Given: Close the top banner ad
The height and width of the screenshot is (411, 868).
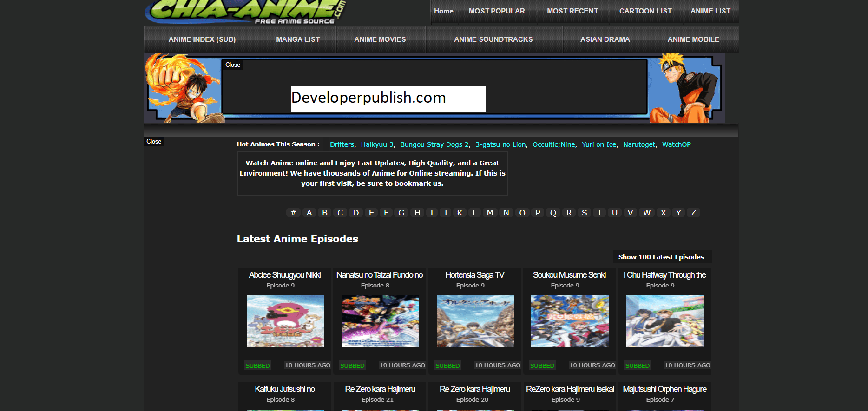Looking at the screenshot, I should point(233,65).
